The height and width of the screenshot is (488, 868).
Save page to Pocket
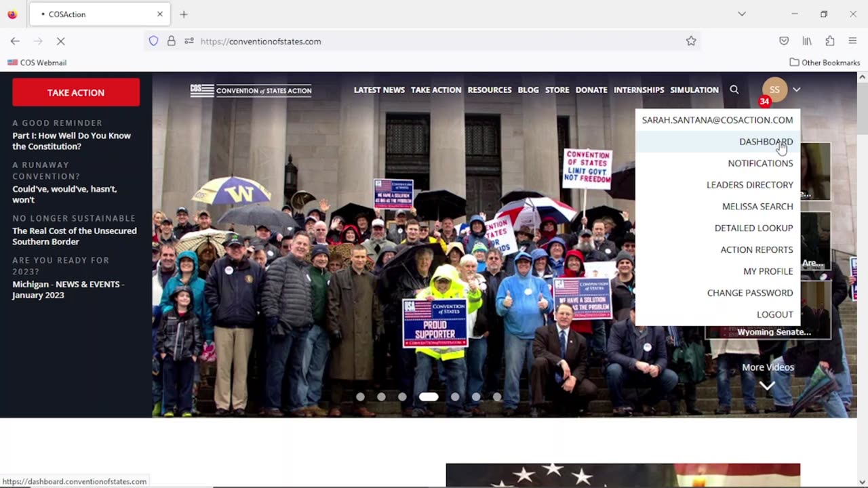tap(784, 41)
